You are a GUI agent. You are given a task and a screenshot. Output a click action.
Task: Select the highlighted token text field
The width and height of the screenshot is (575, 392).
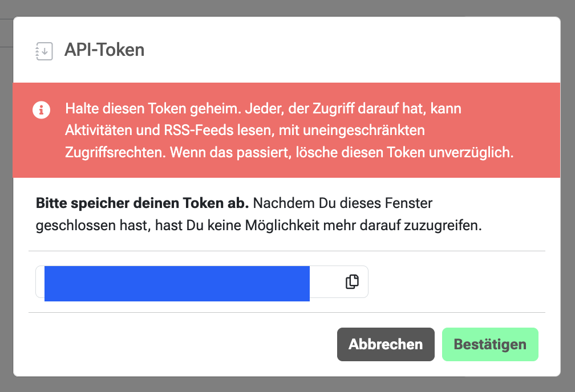(177, 284)
